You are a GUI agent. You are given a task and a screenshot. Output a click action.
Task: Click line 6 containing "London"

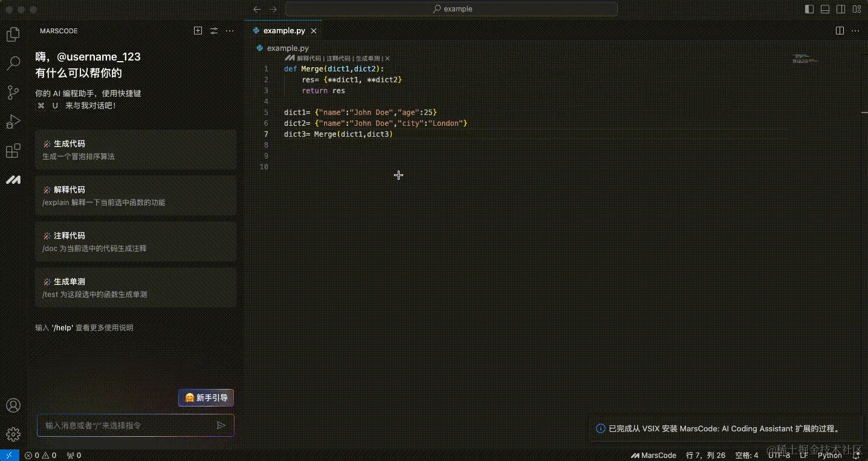click(x=375, y=123)
